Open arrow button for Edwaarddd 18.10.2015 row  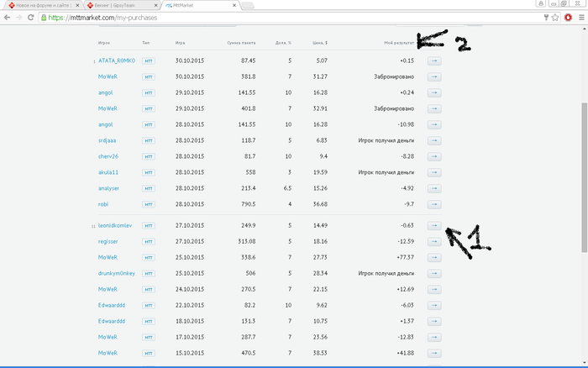pyautogui.click(x=434, y=321)
